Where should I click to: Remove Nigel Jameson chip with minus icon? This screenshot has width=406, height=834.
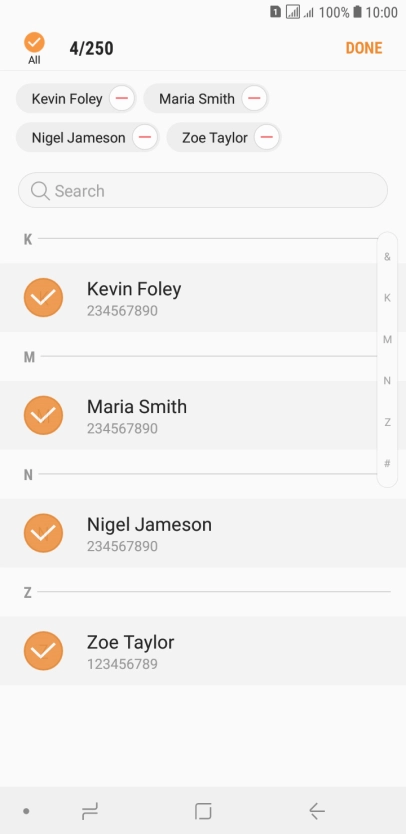pyautogui.click(x=145, y=138)
